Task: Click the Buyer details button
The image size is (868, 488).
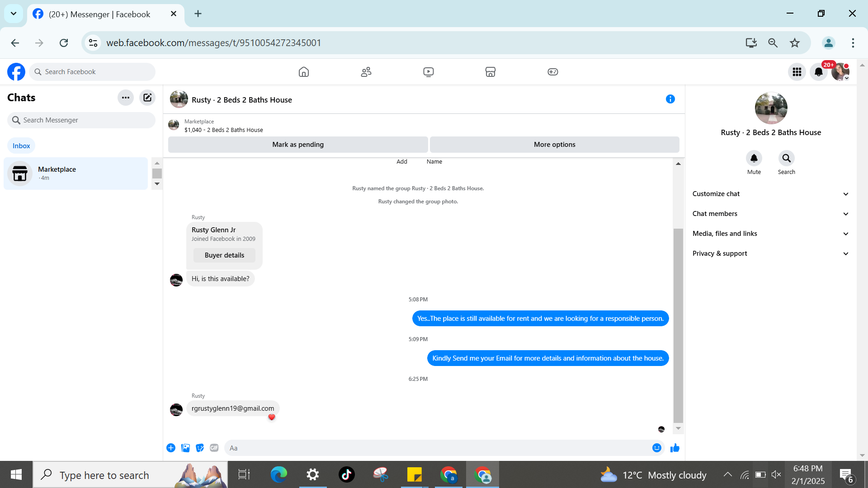Action: tap(224, 255)
